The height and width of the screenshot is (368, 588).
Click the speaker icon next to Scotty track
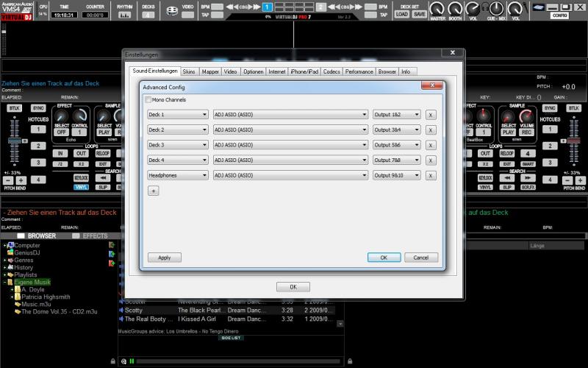(121, 310)
